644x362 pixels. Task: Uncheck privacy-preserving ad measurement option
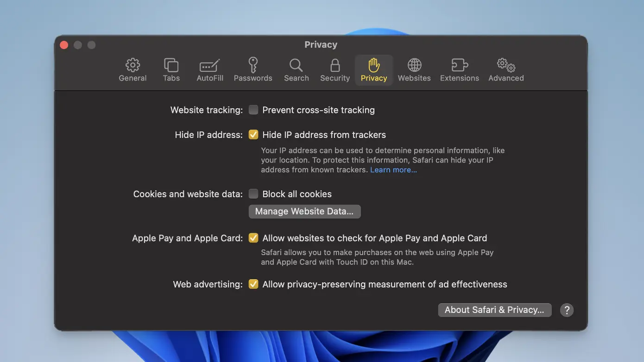click(253, 284)
